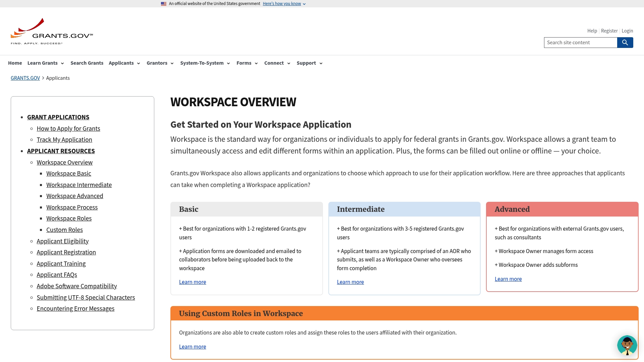
Task: Open Workspace Process sidebar link
Action: pyautogui.click(x=72, y=207)
